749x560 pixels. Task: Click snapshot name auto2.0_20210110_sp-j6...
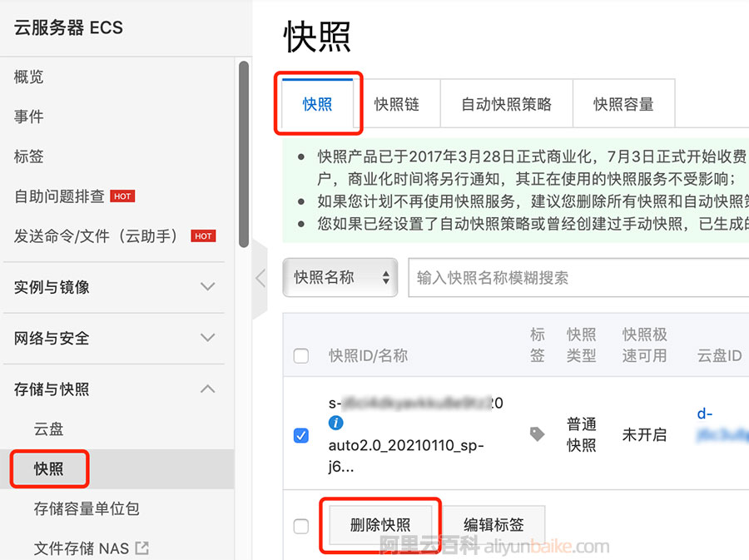point(406,455)
